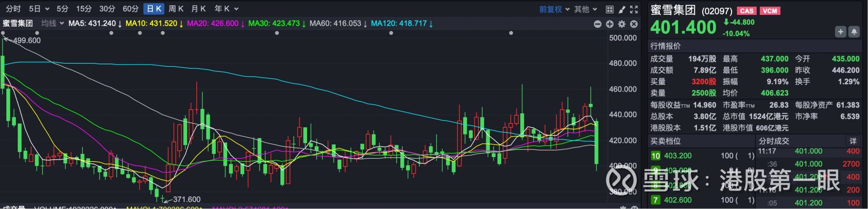The width and height of the screenshot is (868, 209).
Task: Add 蜜雪集团 to watchlist with plus button
Action: (840, 32)
